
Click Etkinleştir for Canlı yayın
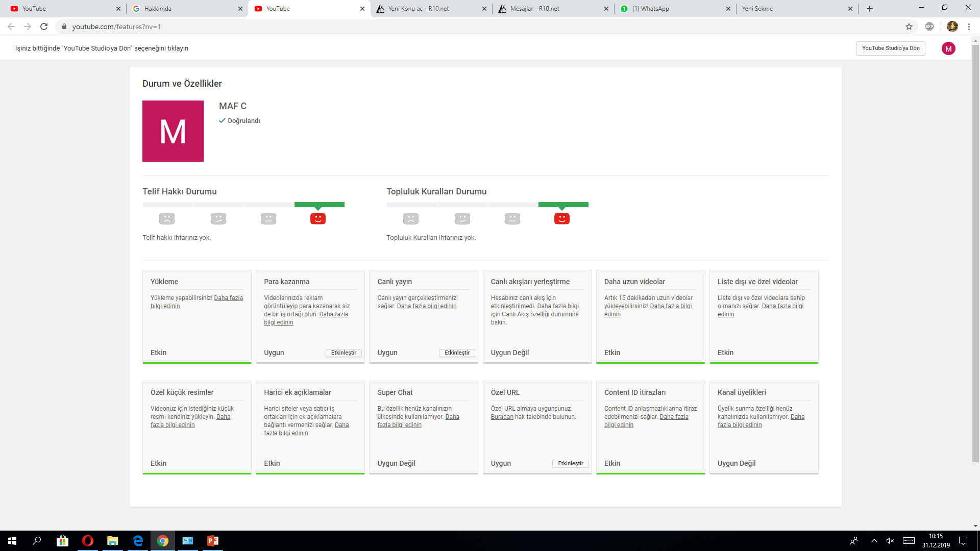457,353
